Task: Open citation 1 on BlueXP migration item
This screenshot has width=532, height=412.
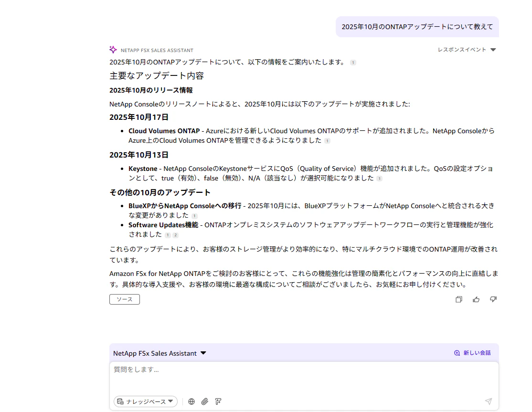Action: click(194, 216)
